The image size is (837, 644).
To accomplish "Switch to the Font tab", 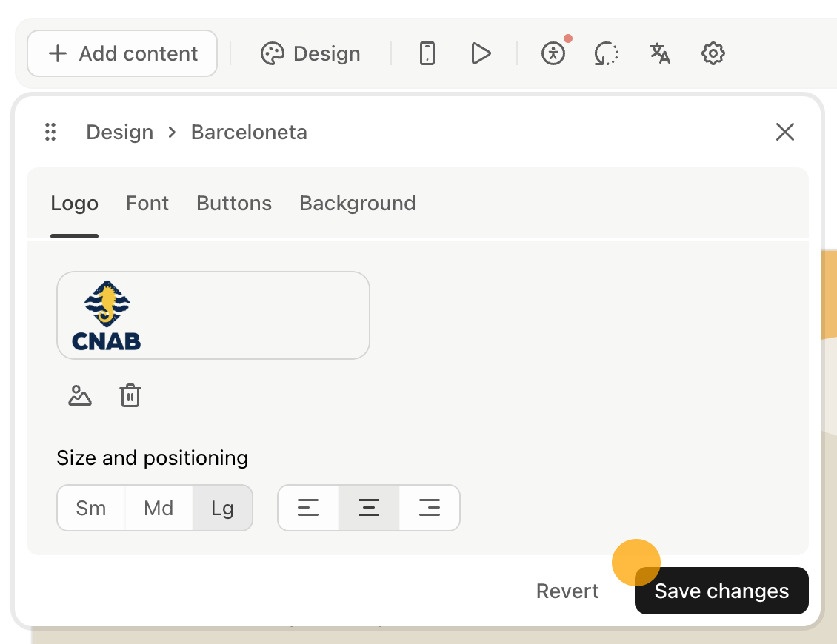I will pos(147,204).
